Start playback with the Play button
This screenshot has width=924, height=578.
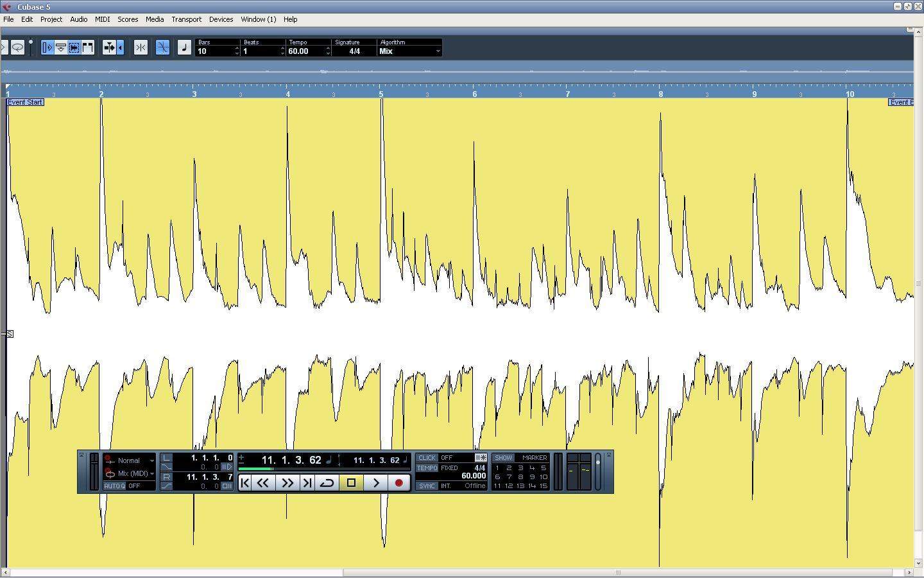(x=376, y=483)
